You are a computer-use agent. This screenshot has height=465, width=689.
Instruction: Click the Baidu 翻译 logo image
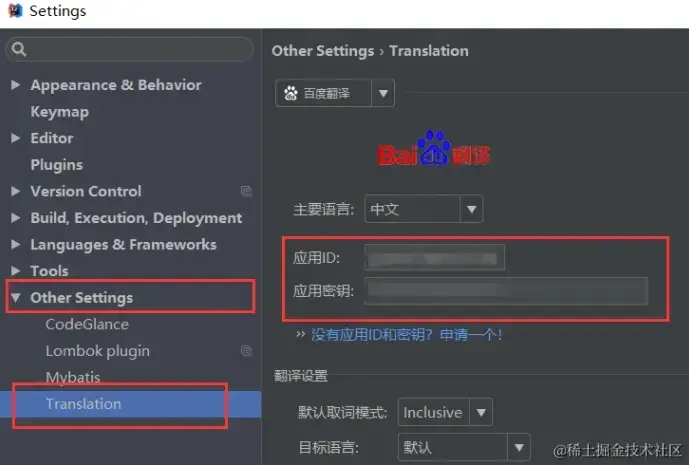(434, 149)
